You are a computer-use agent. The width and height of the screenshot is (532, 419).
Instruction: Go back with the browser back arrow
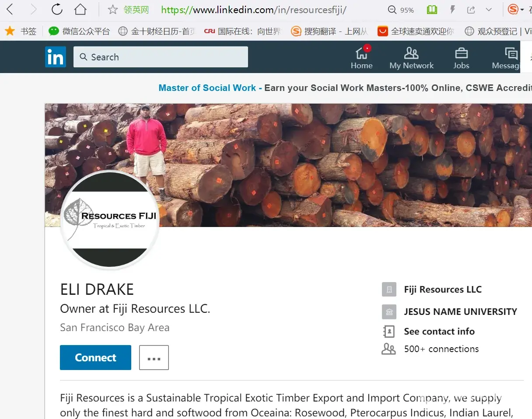coord(10,9)
